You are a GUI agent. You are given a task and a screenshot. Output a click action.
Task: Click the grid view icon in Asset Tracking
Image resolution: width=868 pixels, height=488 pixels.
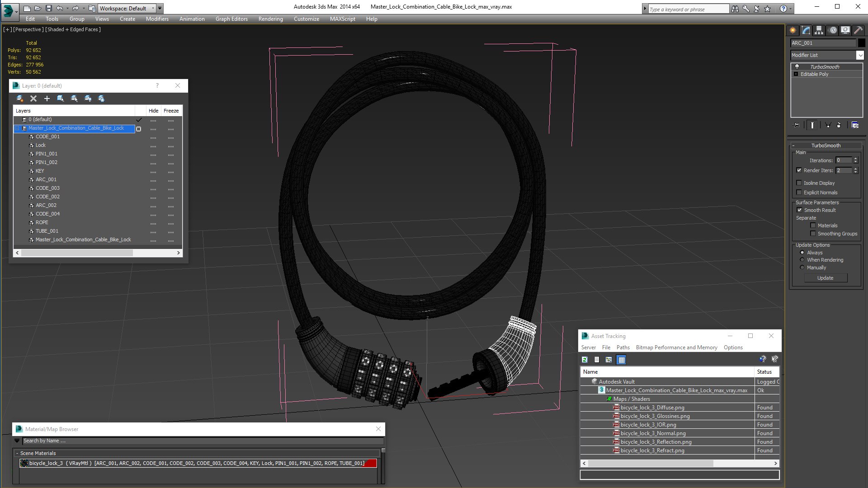[622, 359]
